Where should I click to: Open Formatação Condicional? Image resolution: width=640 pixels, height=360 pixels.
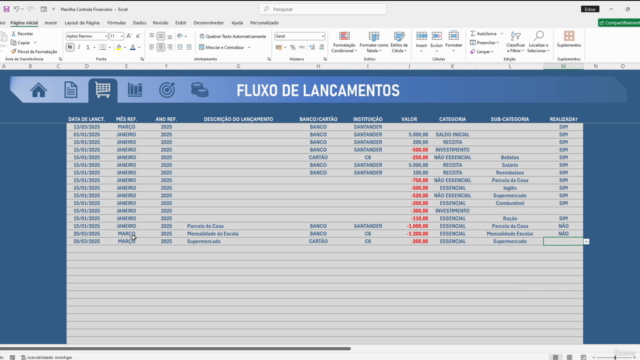pyautogui.click(x=344, y=42)
